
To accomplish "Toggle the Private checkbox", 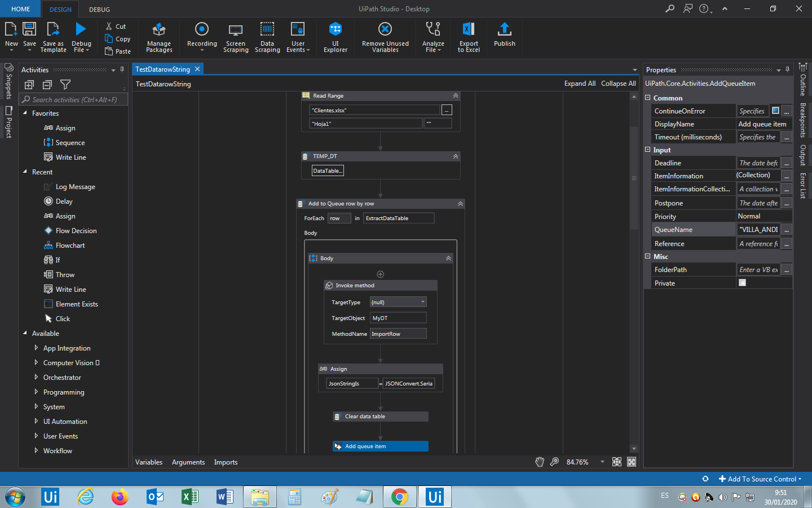I will [x=742, y=283].
